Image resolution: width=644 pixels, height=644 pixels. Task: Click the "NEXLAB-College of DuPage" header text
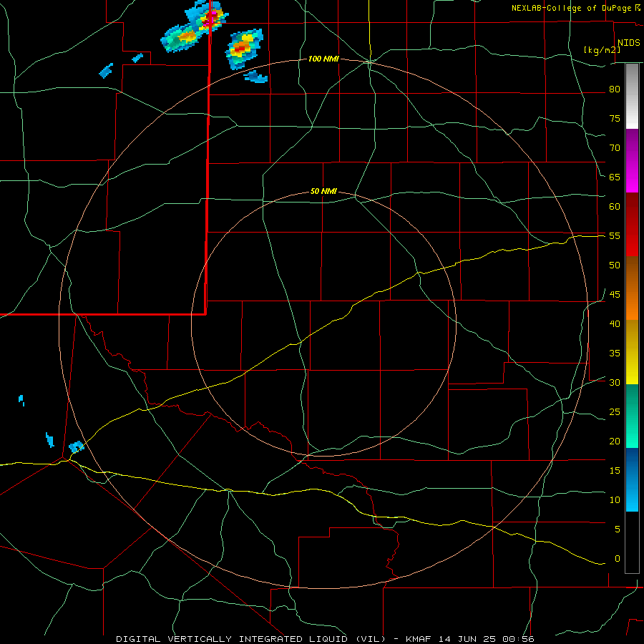tap(571, 8)
